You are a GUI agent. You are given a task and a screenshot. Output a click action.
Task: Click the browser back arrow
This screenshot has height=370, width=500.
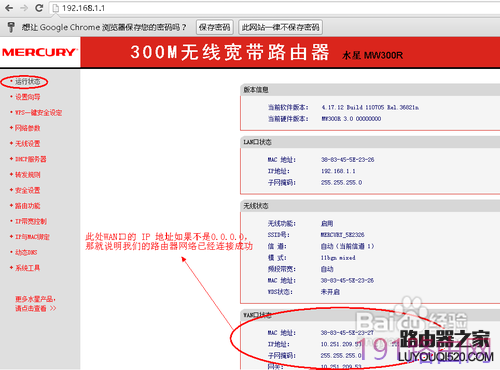click(x=9, y=8)
